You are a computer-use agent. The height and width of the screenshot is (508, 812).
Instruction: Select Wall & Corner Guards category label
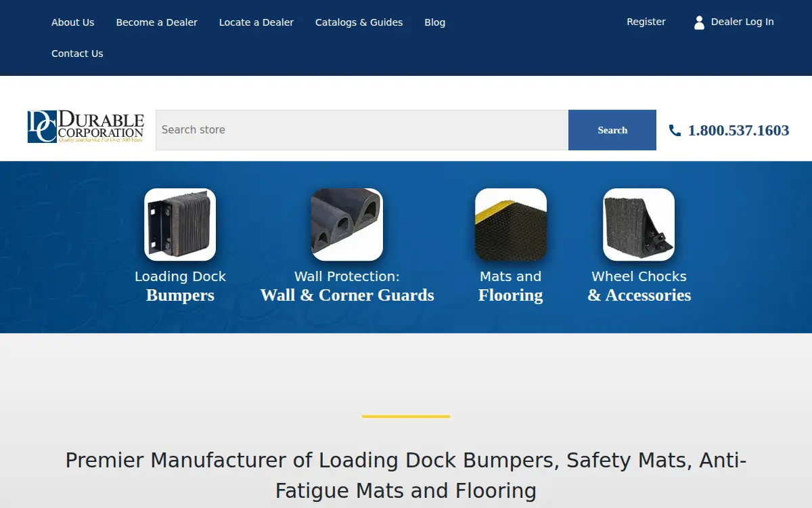pyautogui.click(x=347, y=286)
